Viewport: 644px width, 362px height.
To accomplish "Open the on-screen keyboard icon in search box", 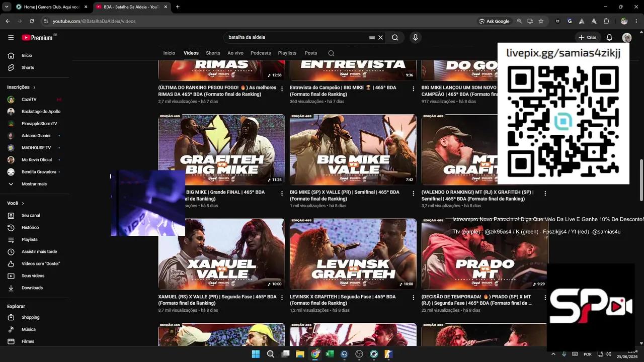I will (372, 37).
